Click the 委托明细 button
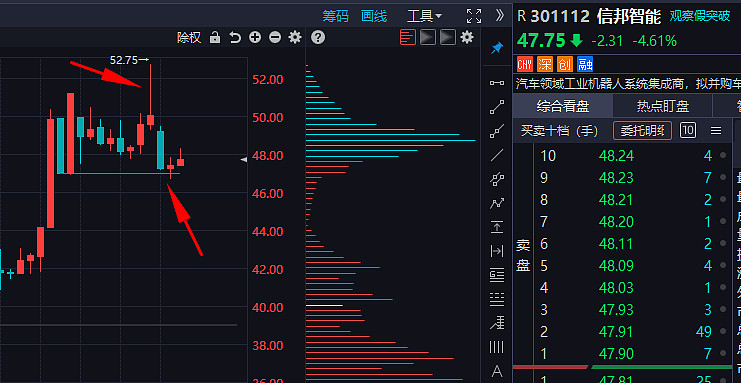 [x=642, y=131]
